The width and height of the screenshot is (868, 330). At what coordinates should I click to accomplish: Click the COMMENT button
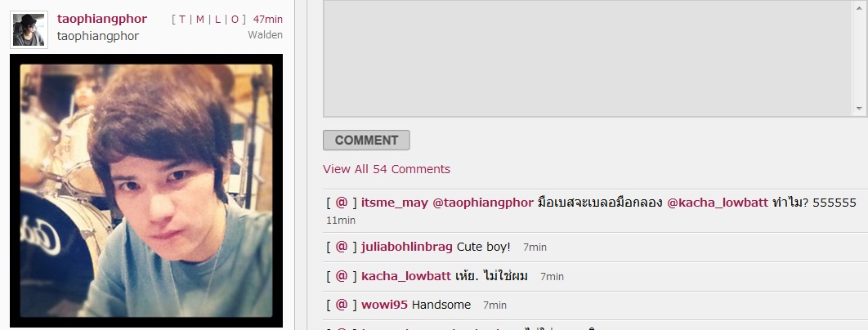[x=366, y=140]
